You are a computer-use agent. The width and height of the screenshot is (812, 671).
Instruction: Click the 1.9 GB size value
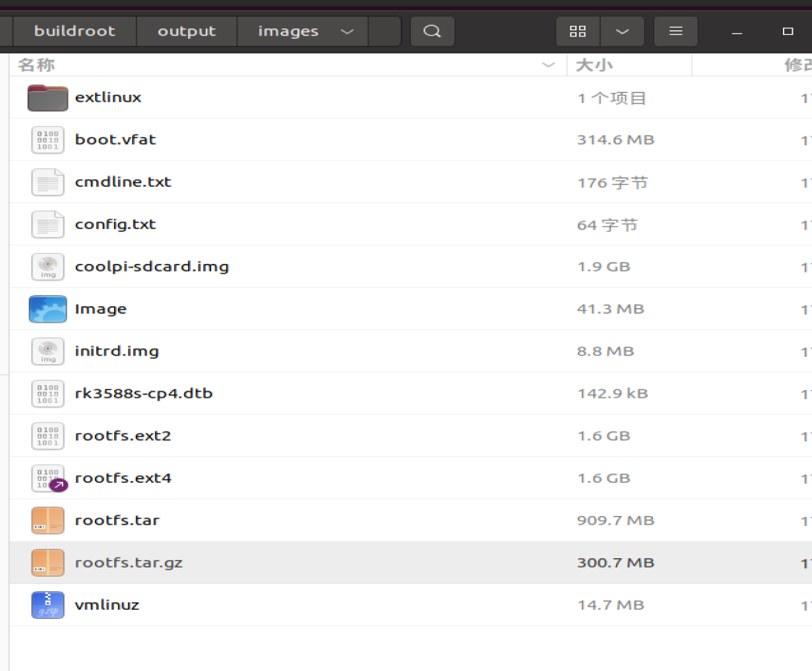click(604, 267)
